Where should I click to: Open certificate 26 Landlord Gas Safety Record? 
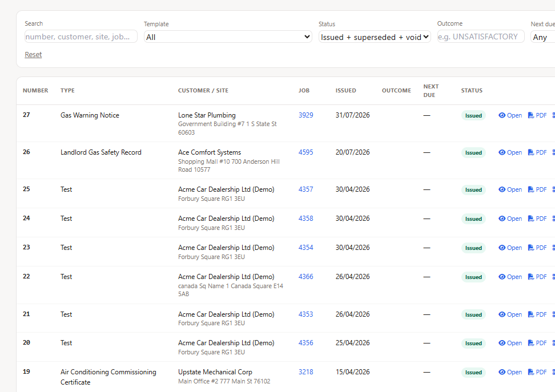[510, 152]
